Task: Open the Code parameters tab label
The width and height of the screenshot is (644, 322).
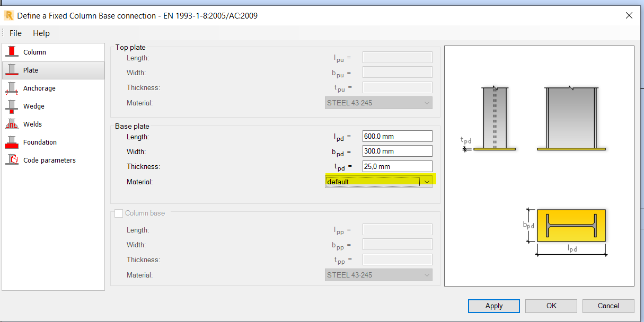Action: point(49,160)
